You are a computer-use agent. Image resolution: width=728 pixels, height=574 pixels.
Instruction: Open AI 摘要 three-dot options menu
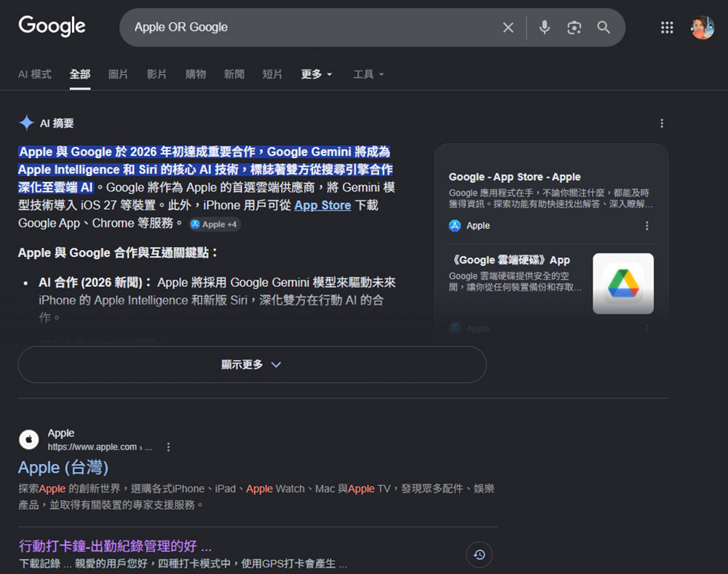[x=662, y=123]
